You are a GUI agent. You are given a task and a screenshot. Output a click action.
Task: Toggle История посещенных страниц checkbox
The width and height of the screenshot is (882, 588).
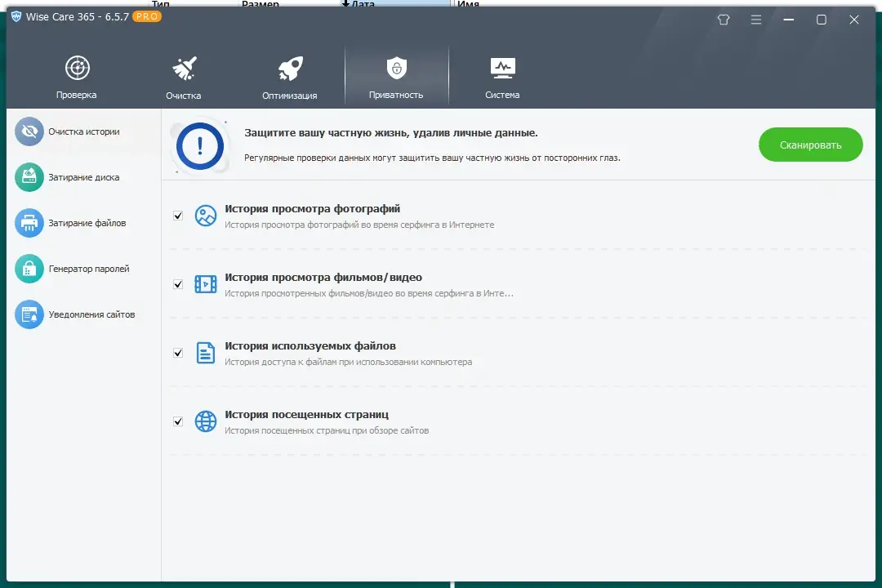pyautogui.click(x=178, y=421)
